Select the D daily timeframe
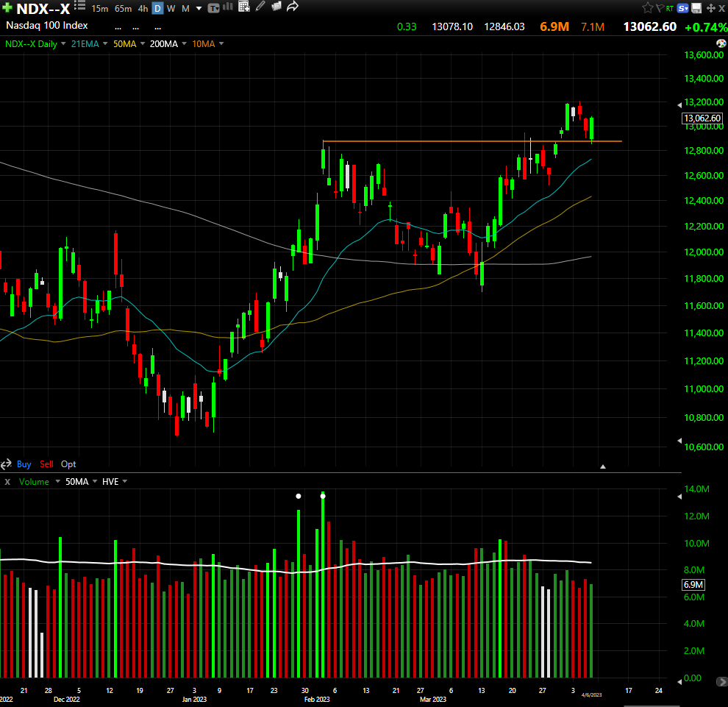 click(x=158, y=8)
